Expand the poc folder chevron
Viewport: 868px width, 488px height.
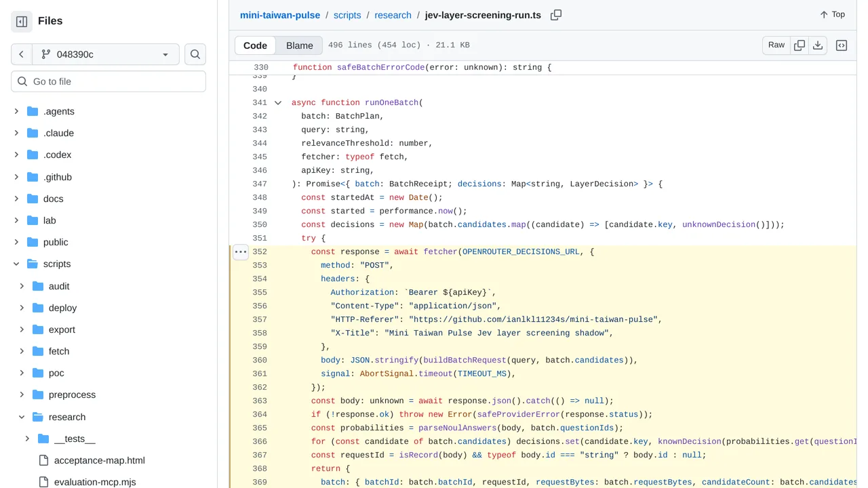click(x=22, y=373)
